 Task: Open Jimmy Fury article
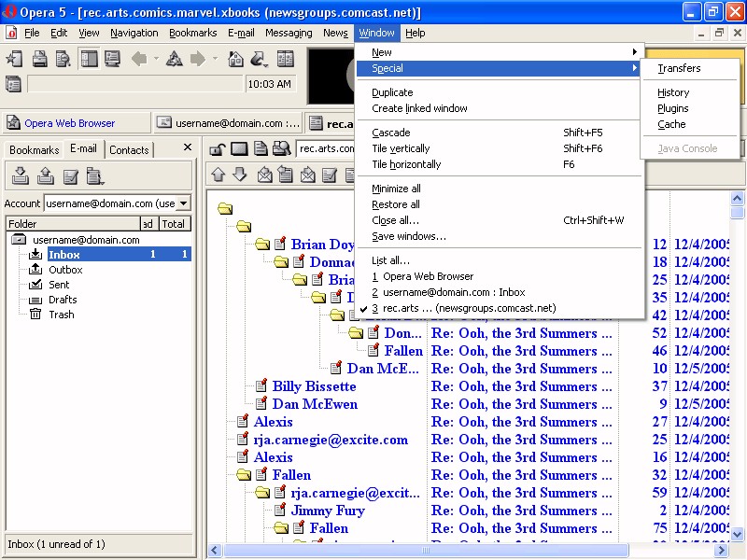click(328, 511)
